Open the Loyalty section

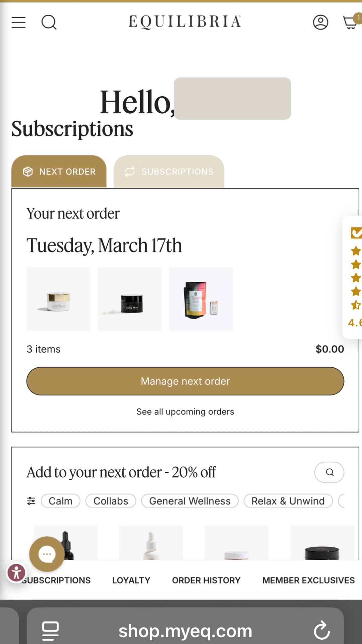(x=131, y=580)
